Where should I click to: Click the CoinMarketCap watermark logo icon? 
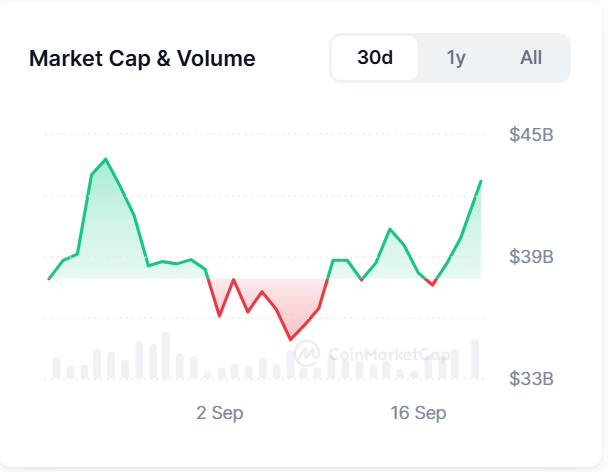point(307,353)
